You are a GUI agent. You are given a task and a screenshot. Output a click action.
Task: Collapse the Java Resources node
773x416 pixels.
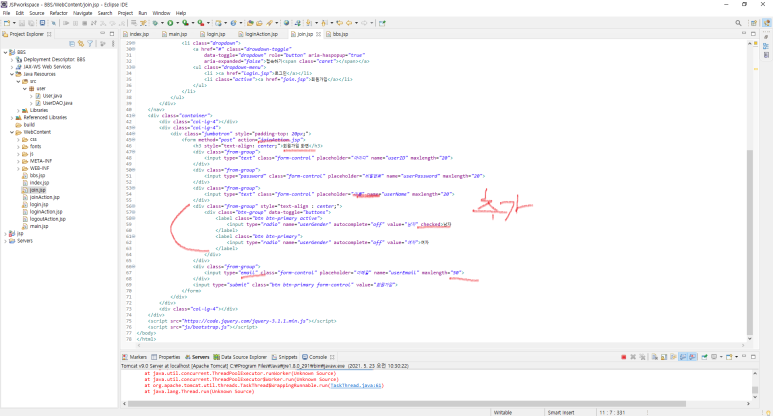click(12, 74)
